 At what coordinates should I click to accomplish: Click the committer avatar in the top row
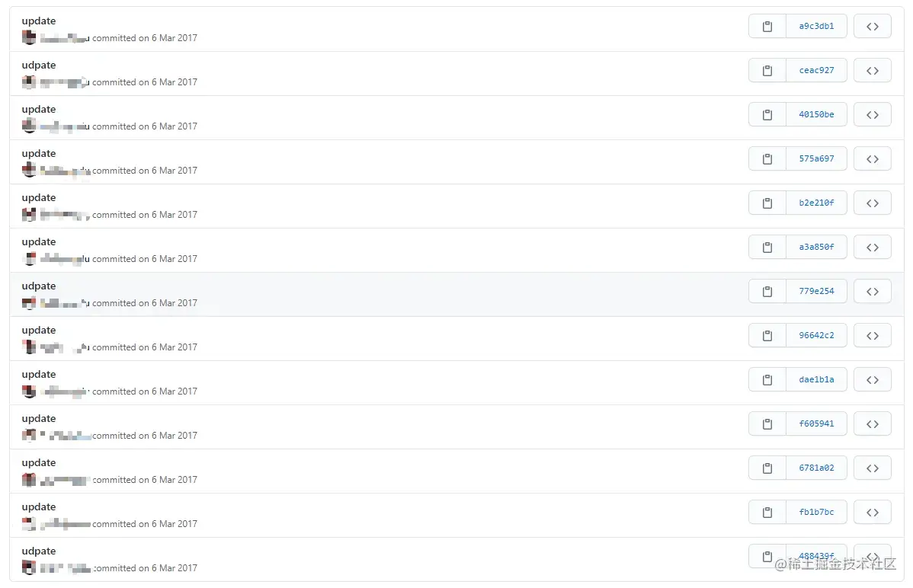coord(29,37)
